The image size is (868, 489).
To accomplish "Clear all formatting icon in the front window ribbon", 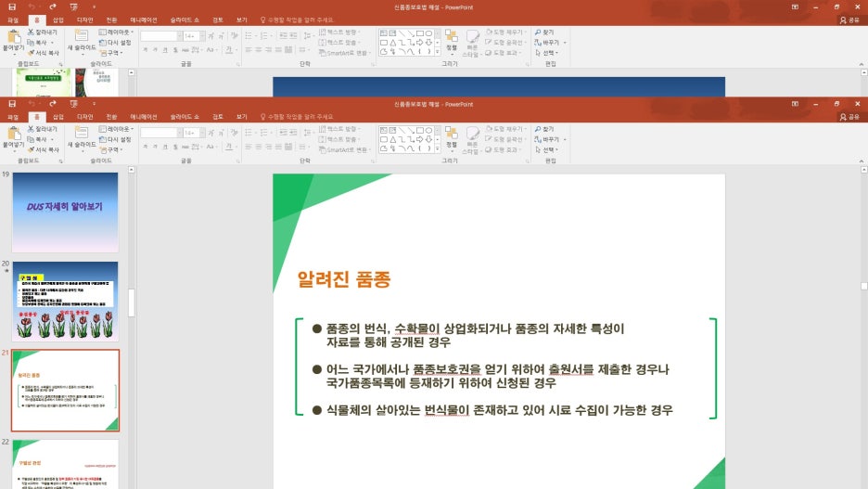I will coord(235,133).
